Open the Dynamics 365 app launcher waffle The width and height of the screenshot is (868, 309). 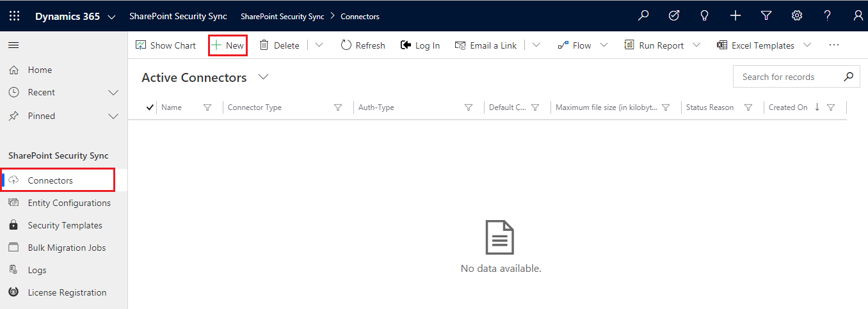[x=14, y=16]
